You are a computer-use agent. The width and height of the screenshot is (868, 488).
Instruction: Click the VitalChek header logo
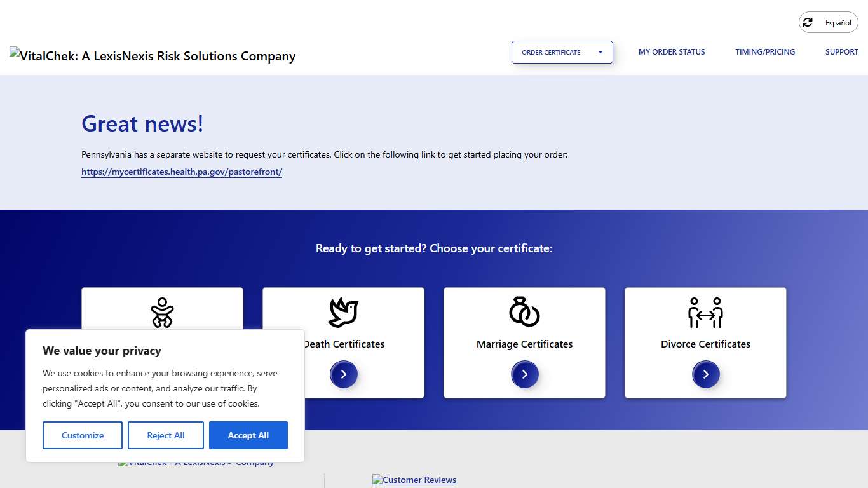153,56
